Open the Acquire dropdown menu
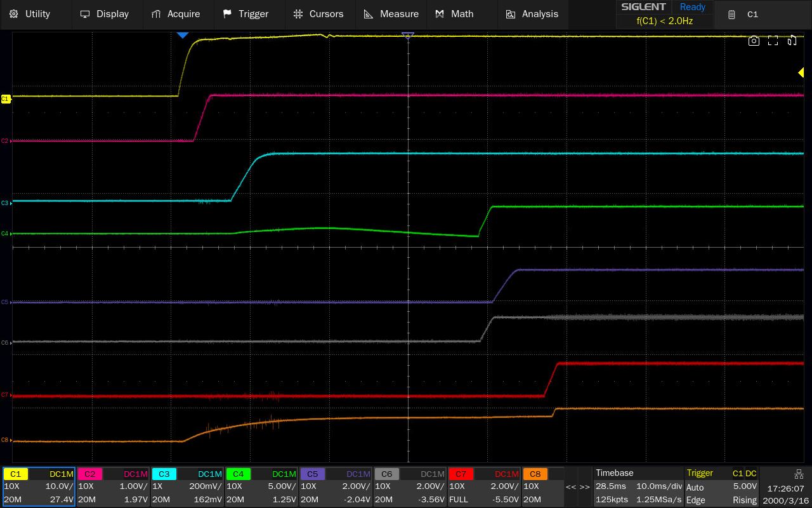 pyautogui.click(x=176, y=14)
